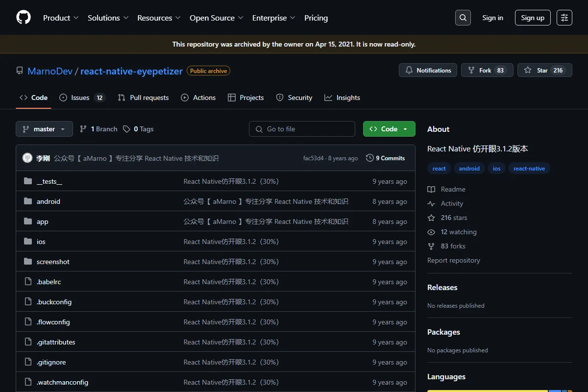Expand the Open Source navigation menu
Viewport: 588px width, 392px height.
[217, 18]
